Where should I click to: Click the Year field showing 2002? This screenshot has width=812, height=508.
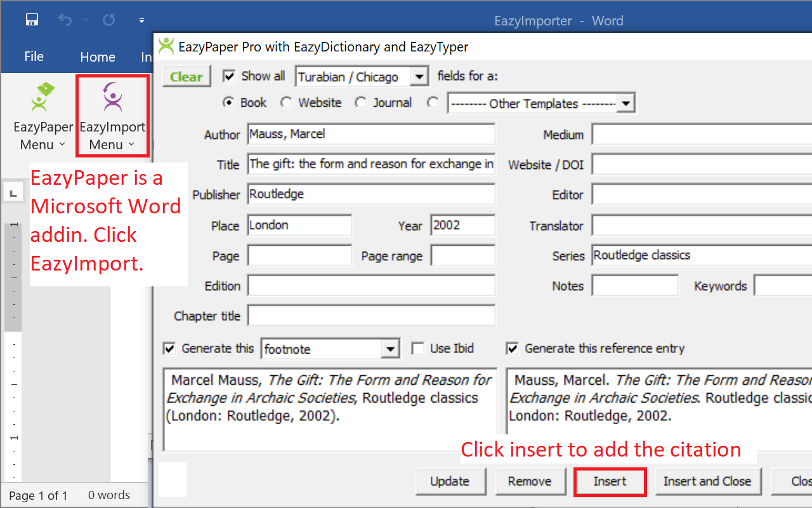click(463, 225)
